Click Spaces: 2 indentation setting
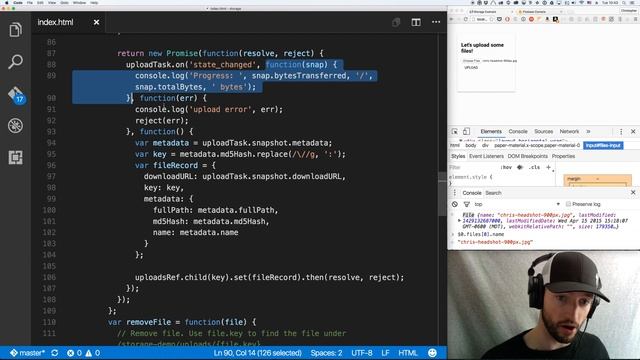Image resolution: width=640 pixels, height=360 pixels. point(326,353)
